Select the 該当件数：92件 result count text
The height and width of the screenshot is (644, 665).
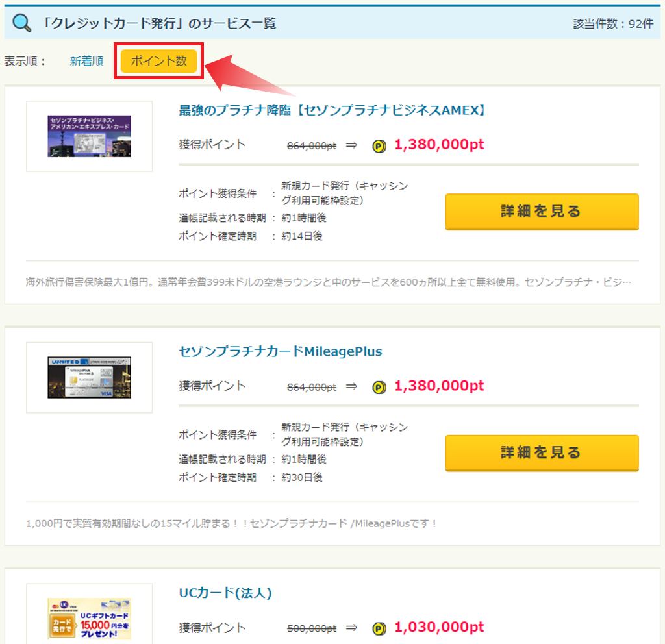(x=613, y=24)
